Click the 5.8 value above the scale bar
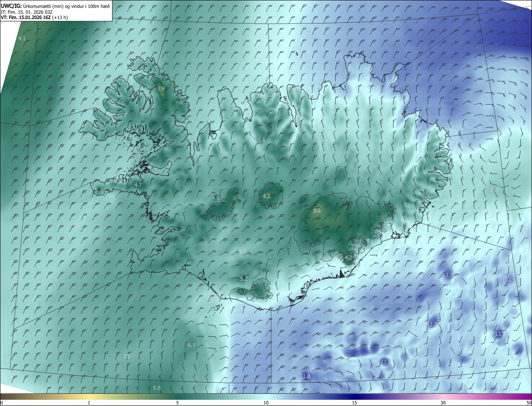Image resolution: width=532 pixels, height=406 pixels. [157, 388]
